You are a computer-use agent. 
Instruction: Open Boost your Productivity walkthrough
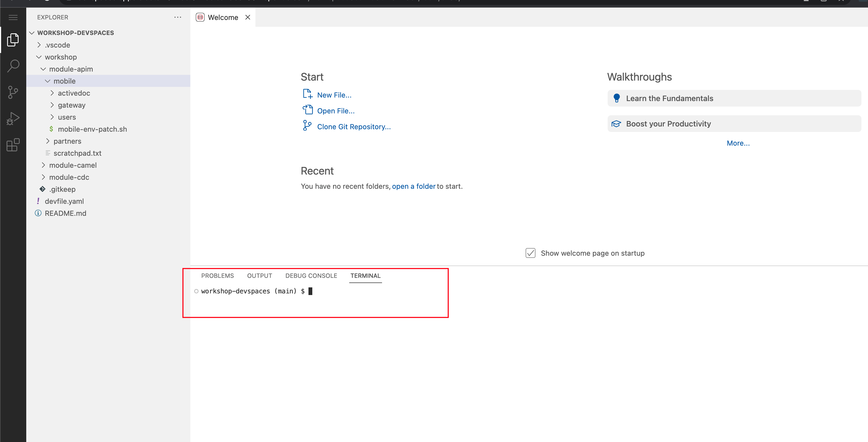click(x=734, y=123)
